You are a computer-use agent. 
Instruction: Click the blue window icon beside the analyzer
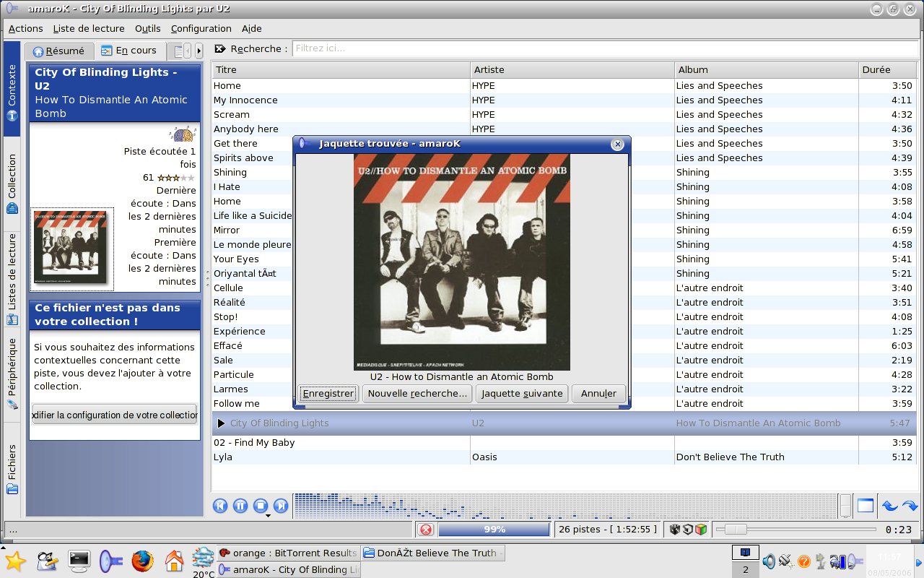point(865,506)
